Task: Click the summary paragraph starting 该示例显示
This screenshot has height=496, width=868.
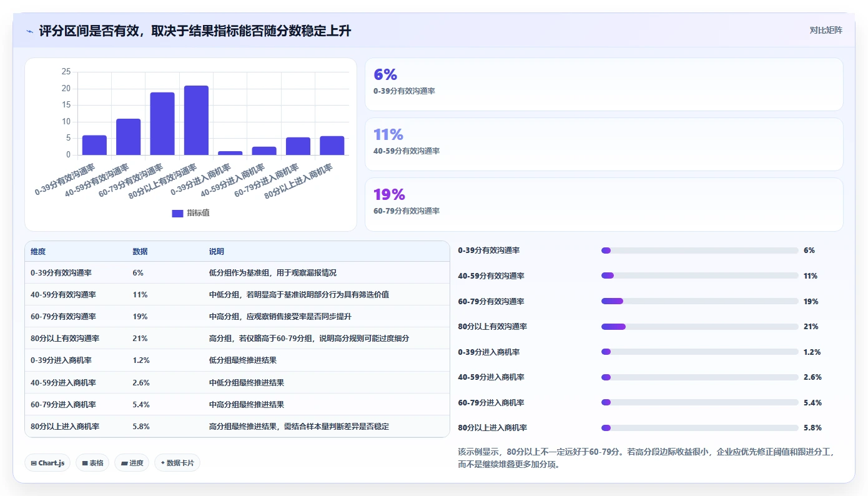Action: 647,458
